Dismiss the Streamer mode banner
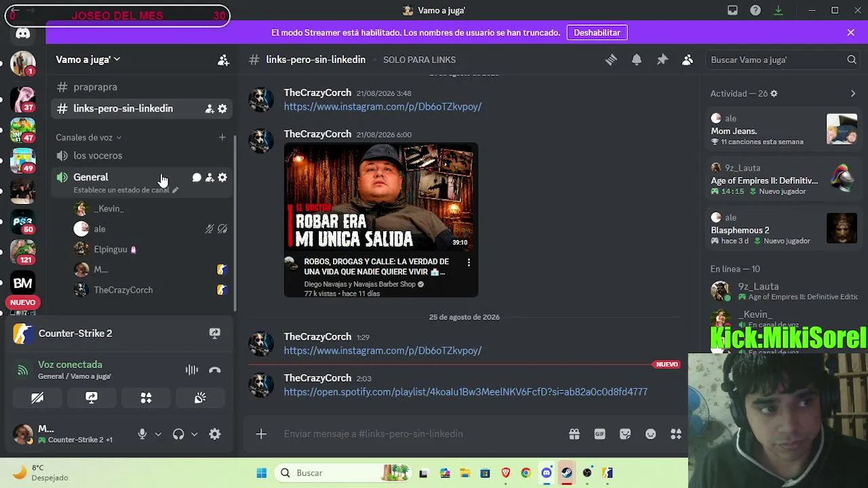Screen dimensions: 868x488 point(851,33)
